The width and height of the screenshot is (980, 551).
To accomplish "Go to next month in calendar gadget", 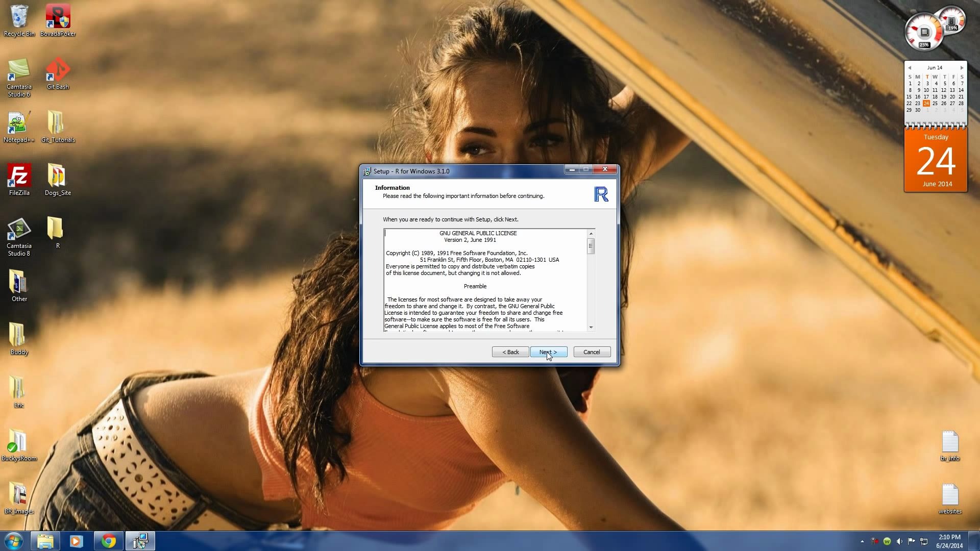I will [x=962, y=68].
